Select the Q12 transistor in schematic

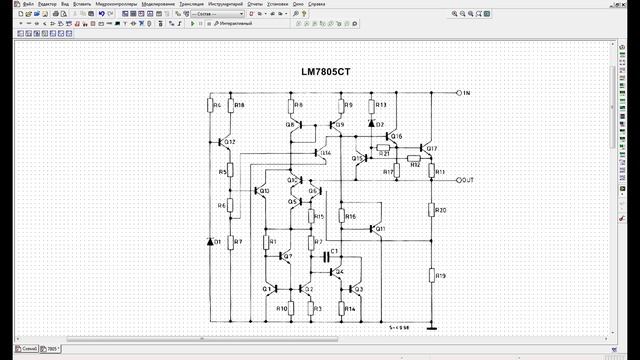(225, 142)
